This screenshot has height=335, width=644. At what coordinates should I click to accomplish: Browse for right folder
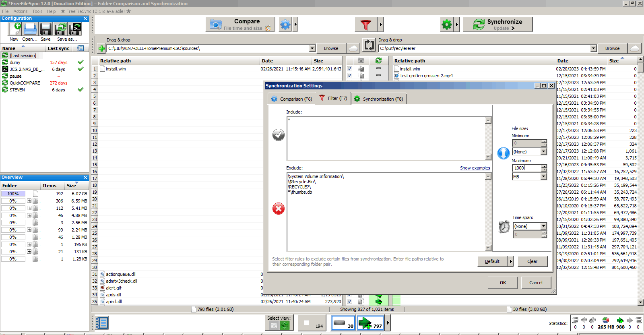point(612,48)
